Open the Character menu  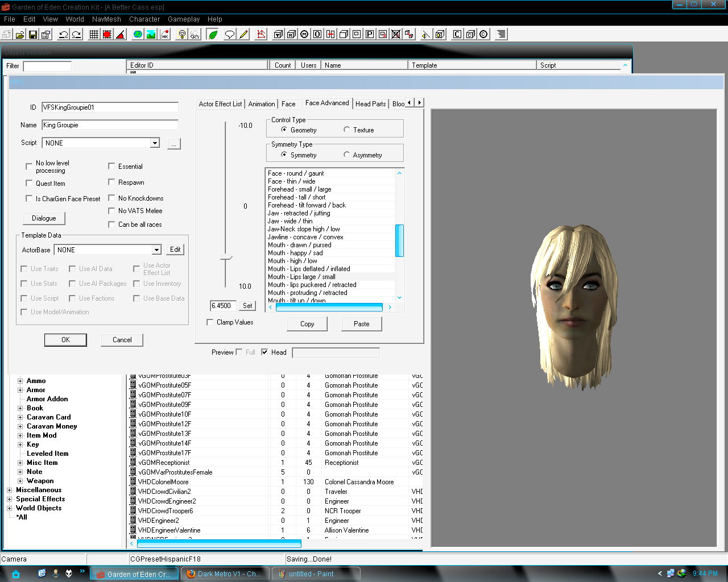click(x=144, y=19)
